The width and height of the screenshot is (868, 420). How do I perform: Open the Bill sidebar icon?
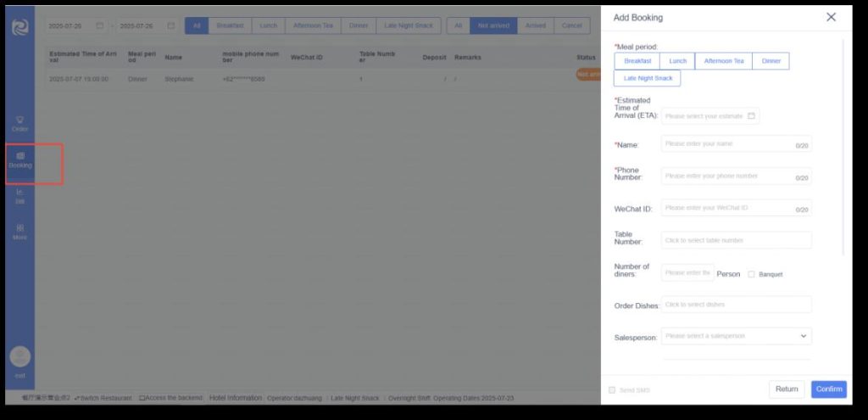tap(20, 196)
